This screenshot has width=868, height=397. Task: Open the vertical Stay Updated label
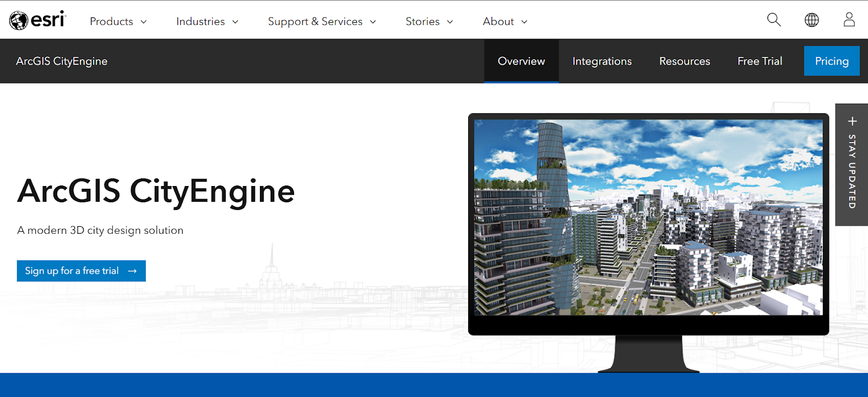[x=852, y=171]
